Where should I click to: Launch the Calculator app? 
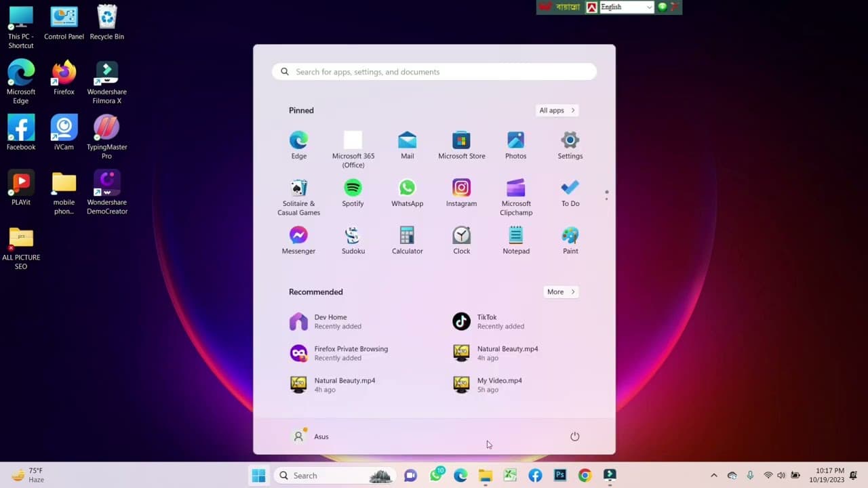(x=407, y=240)
